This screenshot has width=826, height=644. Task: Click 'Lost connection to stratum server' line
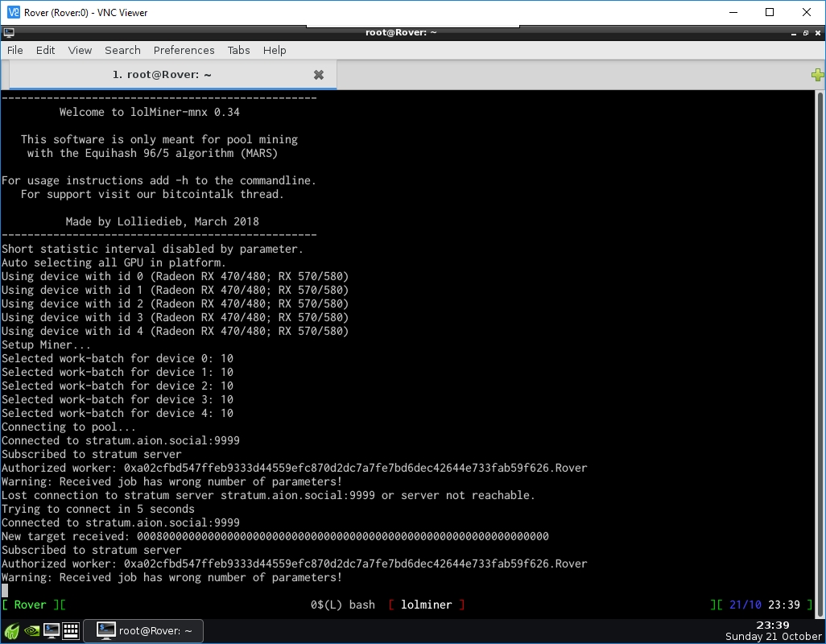268,495
